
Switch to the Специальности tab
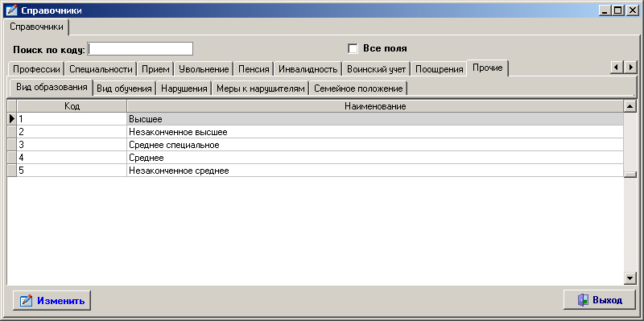click(101, 69)
